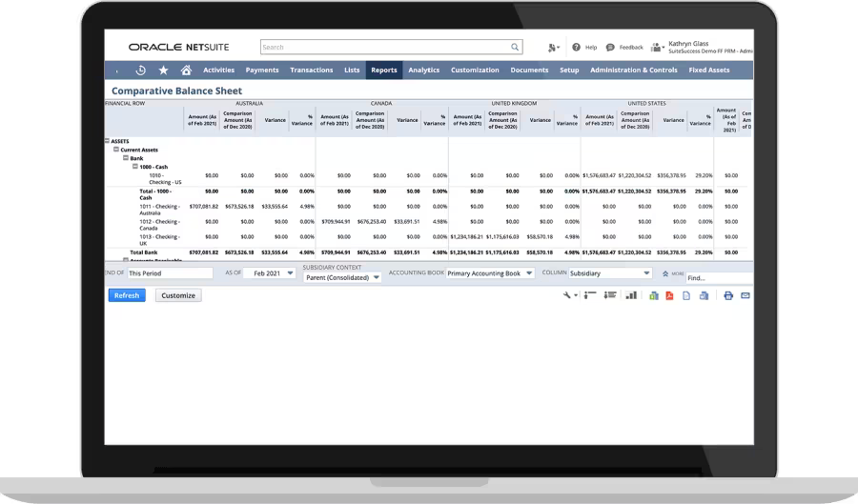
Task: Go to the Home dashboard icon
Action: point(186,70)
